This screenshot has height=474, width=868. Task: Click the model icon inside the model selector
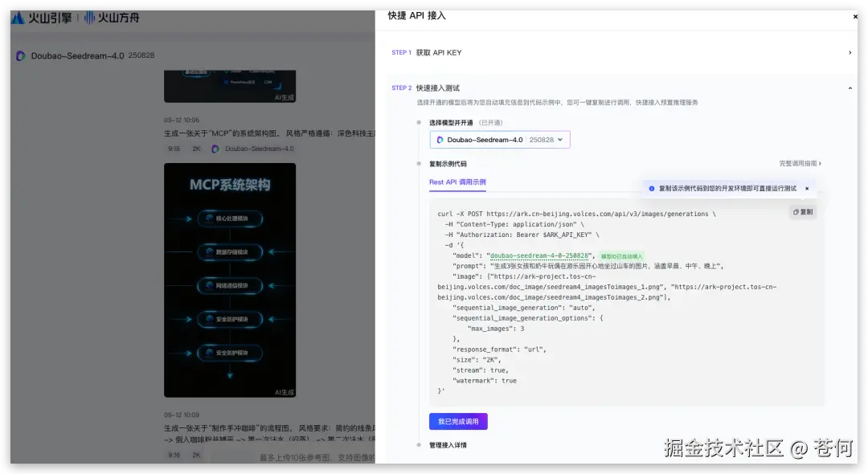pyautogui.click(x=440, y=139)
